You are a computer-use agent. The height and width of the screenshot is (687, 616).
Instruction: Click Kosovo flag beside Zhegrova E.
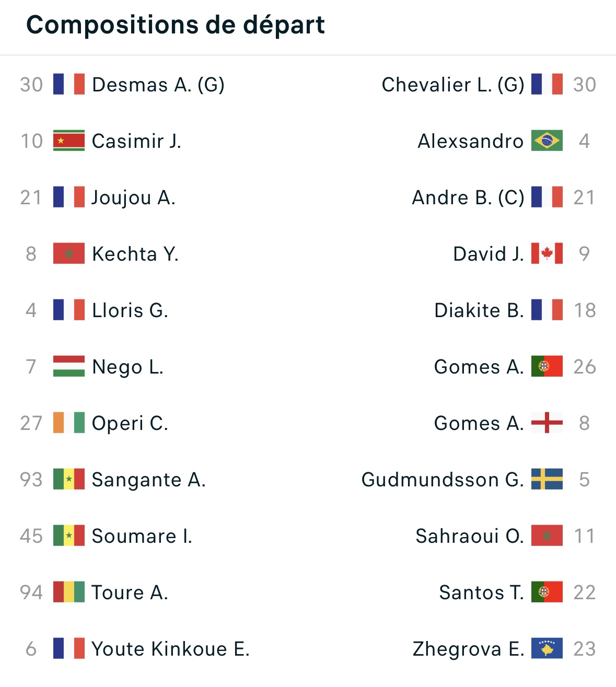547,648
